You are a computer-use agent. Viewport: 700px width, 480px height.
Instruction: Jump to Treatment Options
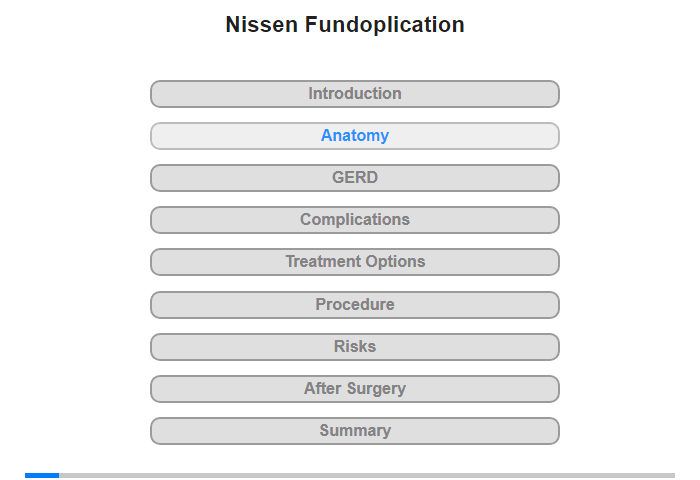355,262
